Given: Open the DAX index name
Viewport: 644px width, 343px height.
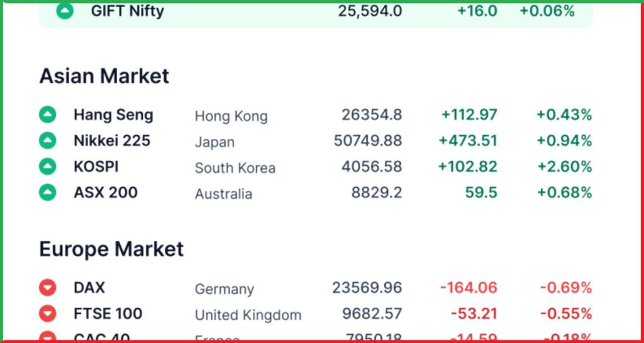Looking at the screenshot, I should pyautogui.click(x=89, y=288).
